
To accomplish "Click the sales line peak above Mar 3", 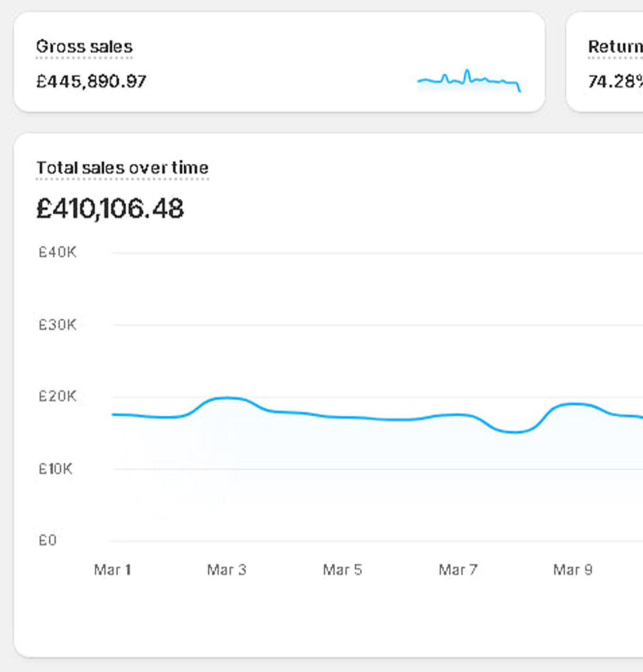I will (227, 398).
